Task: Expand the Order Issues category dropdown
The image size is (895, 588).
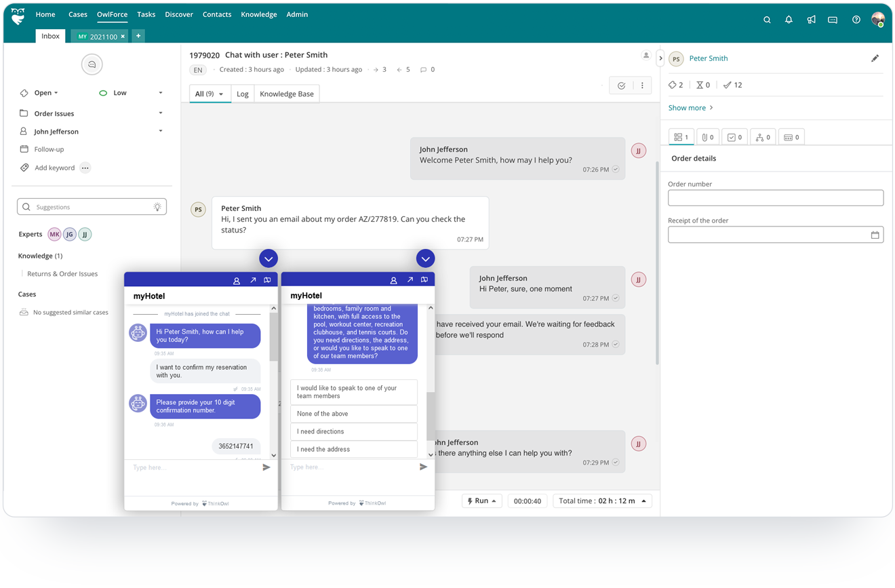Action: 160,113
